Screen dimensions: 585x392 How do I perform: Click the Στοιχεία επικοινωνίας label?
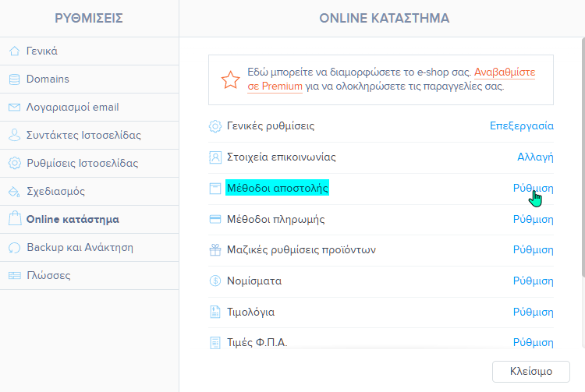coord(282,157)
